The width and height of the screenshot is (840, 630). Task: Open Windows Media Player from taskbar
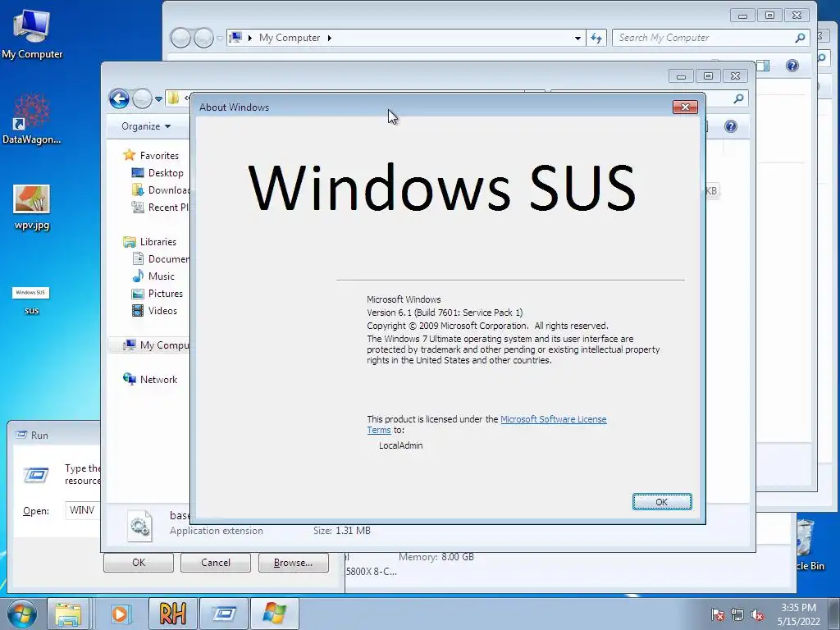[x=120, y=614]
